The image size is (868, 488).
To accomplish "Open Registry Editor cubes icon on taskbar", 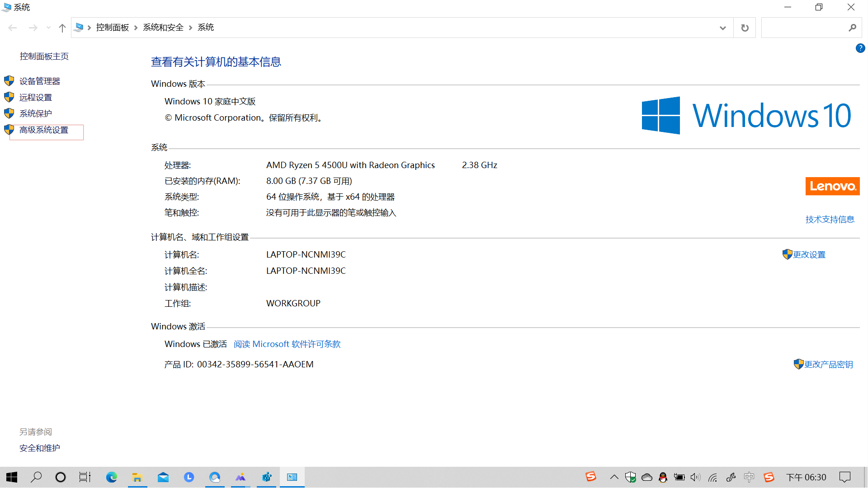I will [267, 477].
